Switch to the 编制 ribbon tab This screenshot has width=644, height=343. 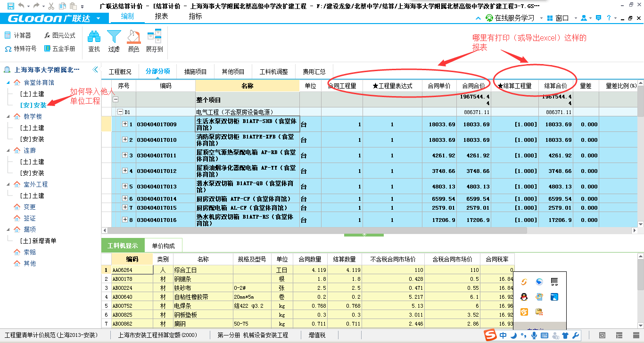[127, 16]
